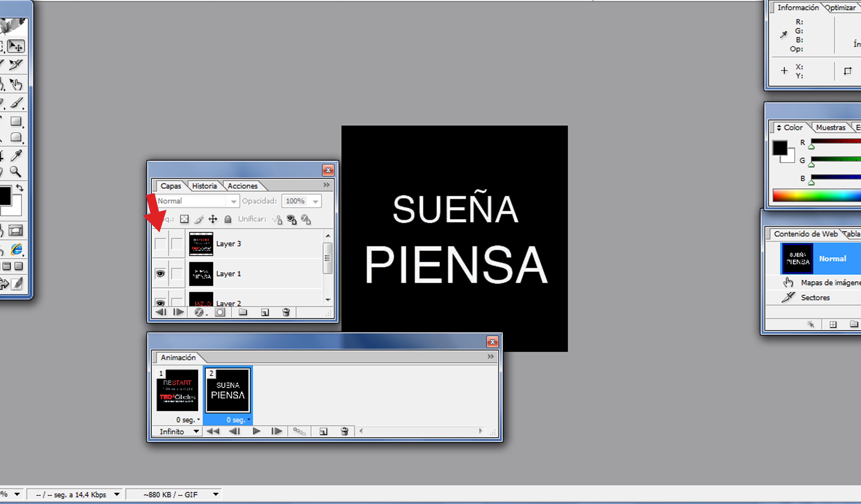Toggle Layer 2 visibility eye

click(160, 302)
